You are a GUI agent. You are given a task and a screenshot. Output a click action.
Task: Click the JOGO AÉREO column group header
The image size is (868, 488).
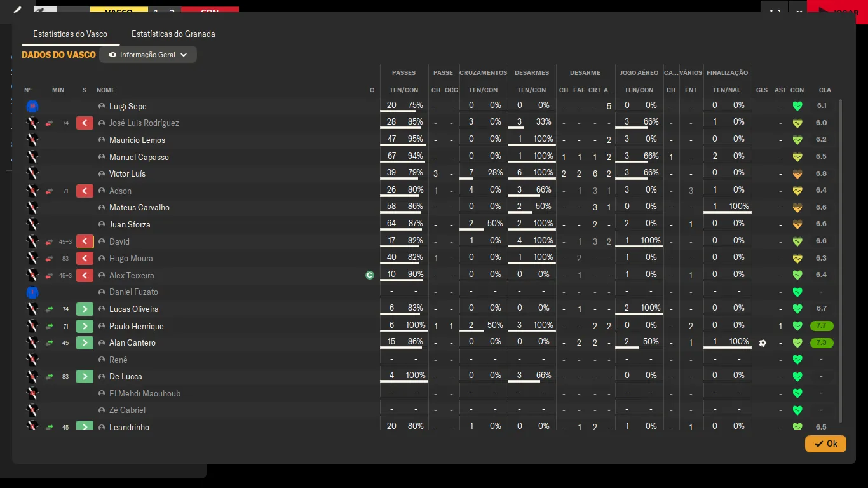pos(639,73)
